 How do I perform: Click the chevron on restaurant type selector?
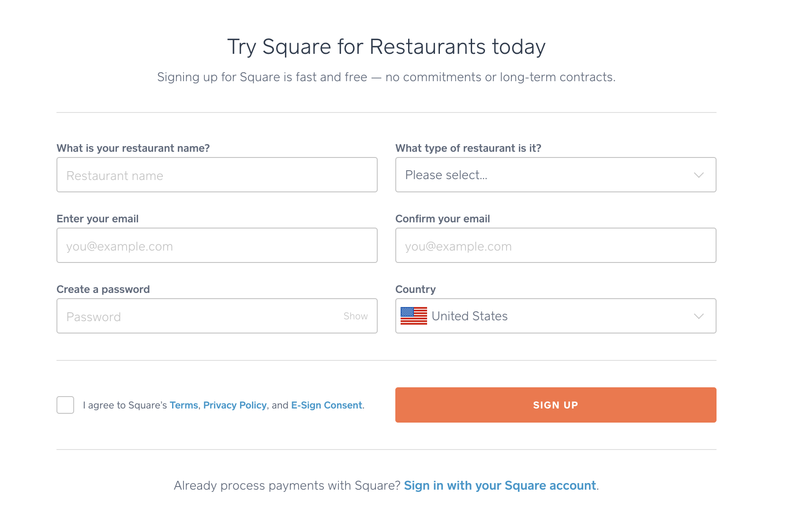tap(698, 175)
